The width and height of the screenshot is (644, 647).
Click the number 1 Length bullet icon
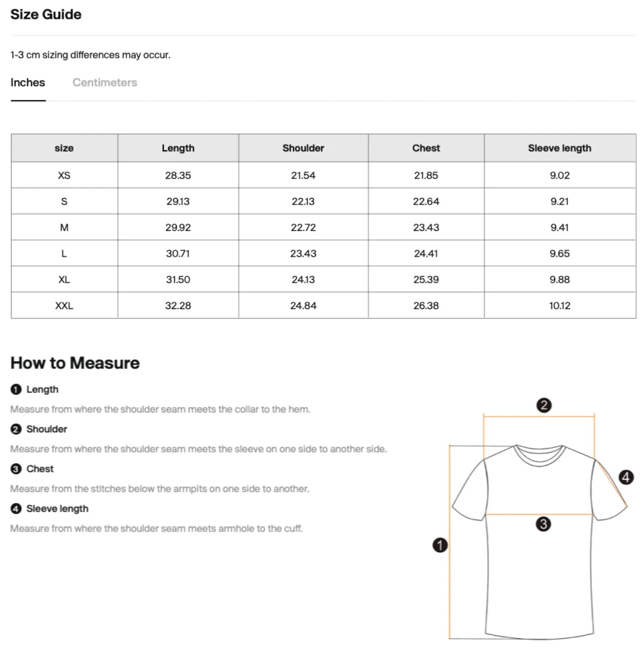[x=16, y=389]
